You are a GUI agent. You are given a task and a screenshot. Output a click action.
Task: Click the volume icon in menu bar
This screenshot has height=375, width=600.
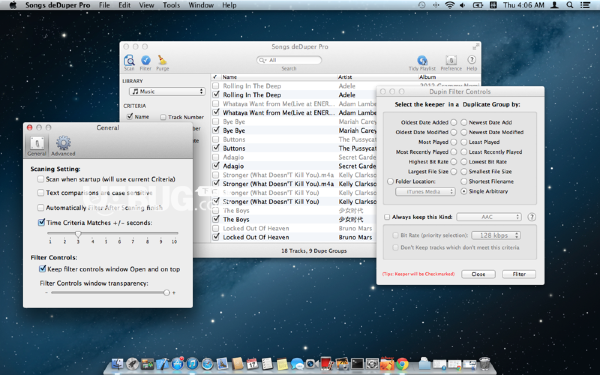(x=463, y=5)
